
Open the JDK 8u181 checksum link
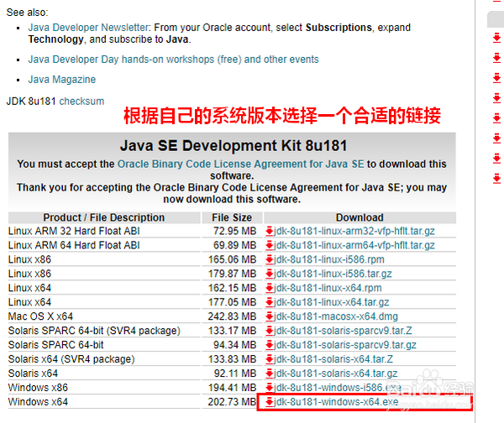pos(81,102)
